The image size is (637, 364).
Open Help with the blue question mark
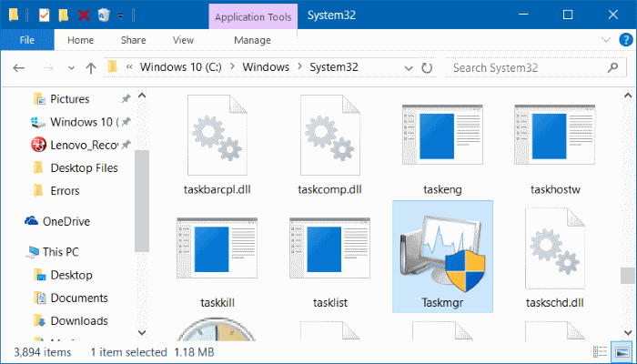coord(626,40)
